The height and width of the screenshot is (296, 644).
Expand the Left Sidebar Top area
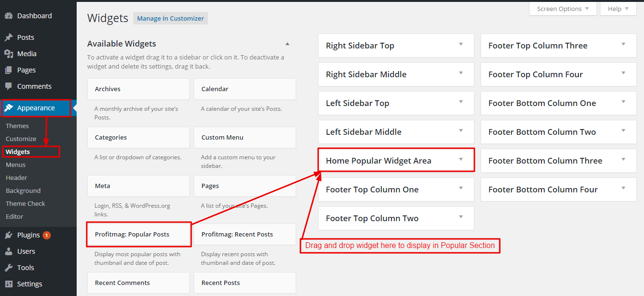tap(461, 102)
